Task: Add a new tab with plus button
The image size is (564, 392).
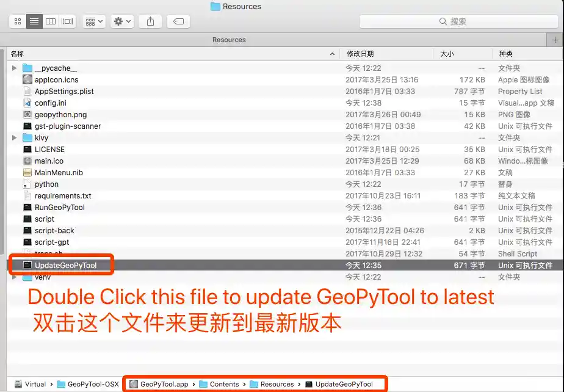Action: tap(555, 40)
